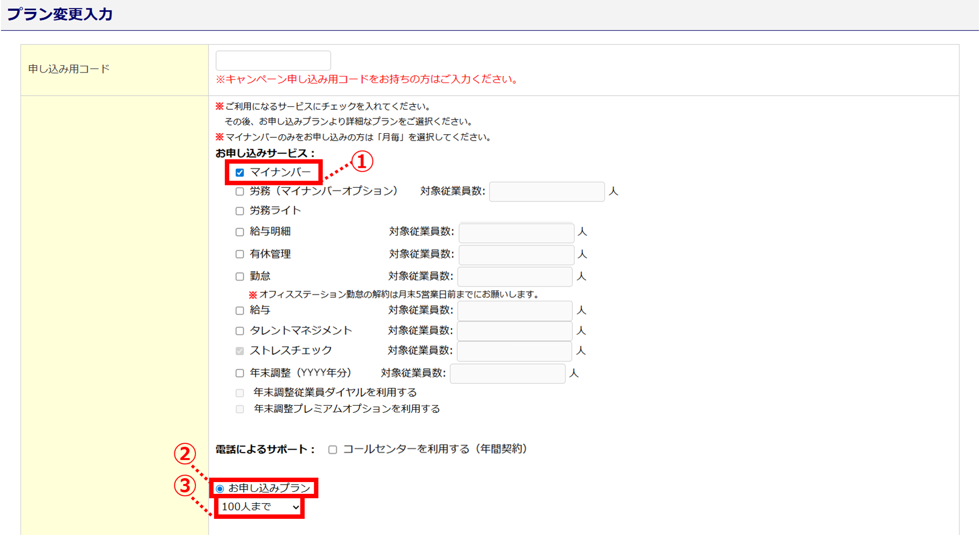Tick the タレントマネジメント checkbox
The image size is (980, 535).
click(x=240, y=331)
